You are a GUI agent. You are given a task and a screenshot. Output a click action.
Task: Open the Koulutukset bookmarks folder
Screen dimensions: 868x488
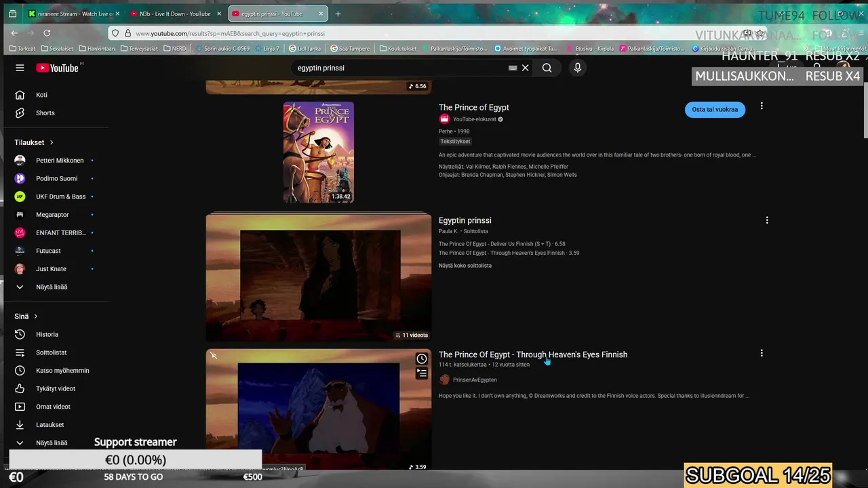click(398, 49)
